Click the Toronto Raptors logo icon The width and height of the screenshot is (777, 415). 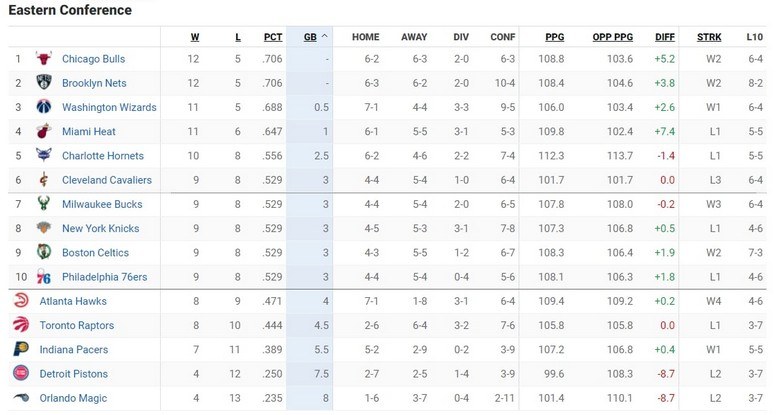(x=21, y=325)
